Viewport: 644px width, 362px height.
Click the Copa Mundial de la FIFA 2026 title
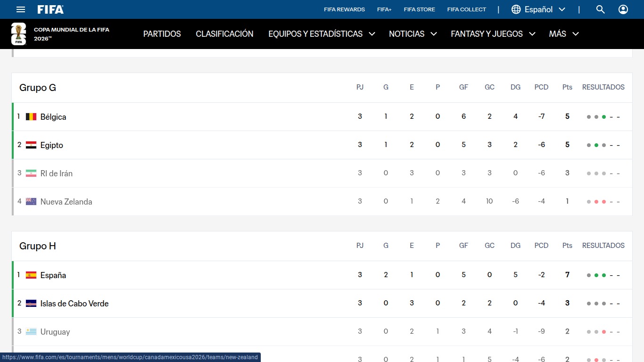click(72, 34)
